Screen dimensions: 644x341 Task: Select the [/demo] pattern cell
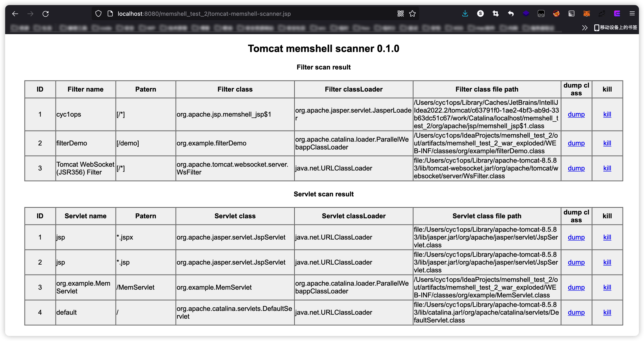click(145, 143)
